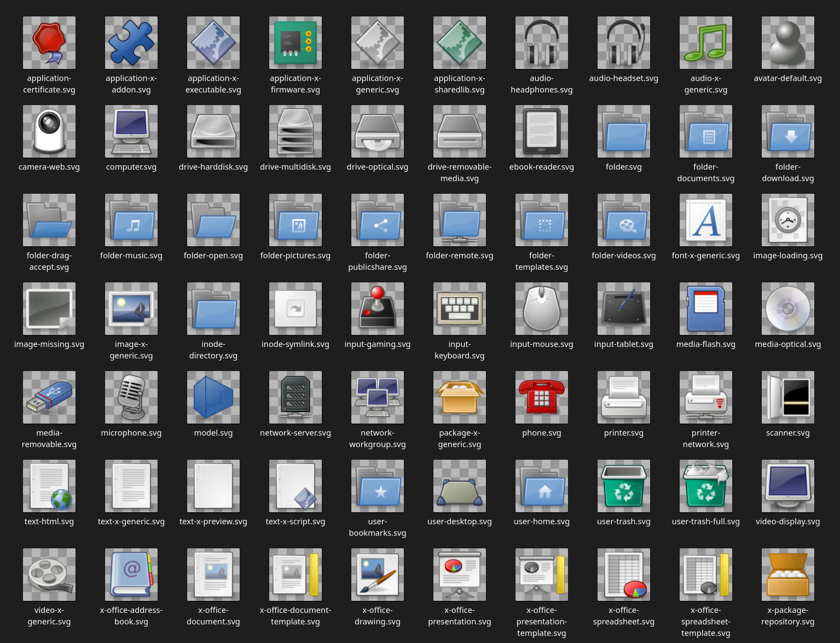Screen dimensions: 840x643
Task: Click the 'application-x-executable.svg' file name
Action: coord(213,84)
